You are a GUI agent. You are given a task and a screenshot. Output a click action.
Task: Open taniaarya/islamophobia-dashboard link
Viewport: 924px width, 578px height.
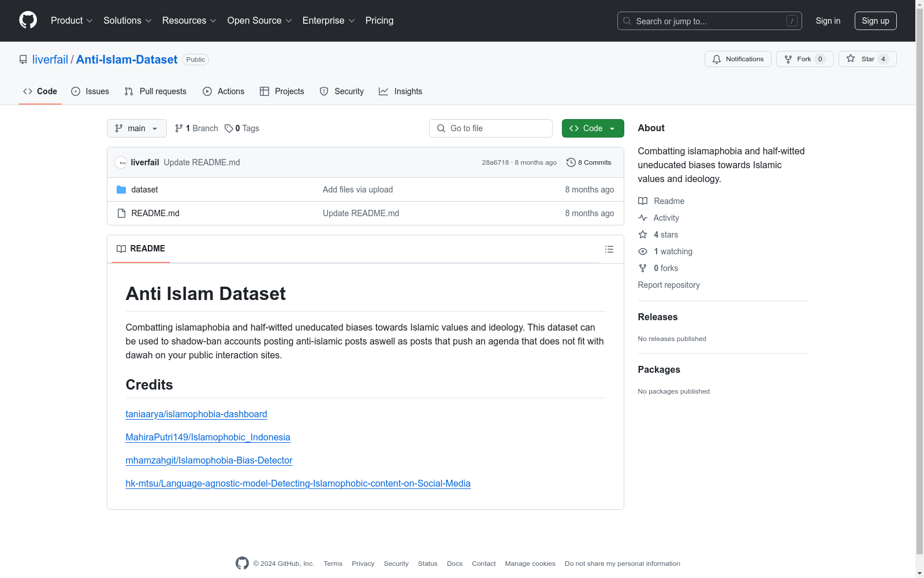(x=196, y=414)
